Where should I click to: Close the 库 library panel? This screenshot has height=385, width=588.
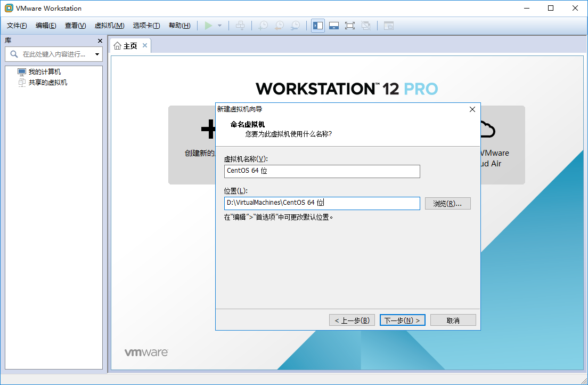pyautogui.click(x=100, y=41)
